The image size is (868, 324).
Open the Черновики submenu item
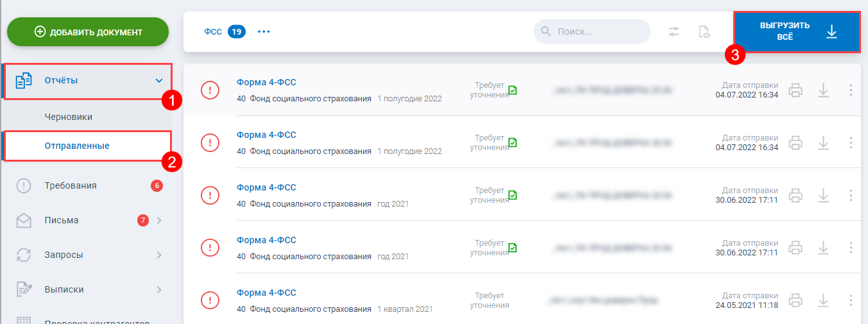point(69,117)
